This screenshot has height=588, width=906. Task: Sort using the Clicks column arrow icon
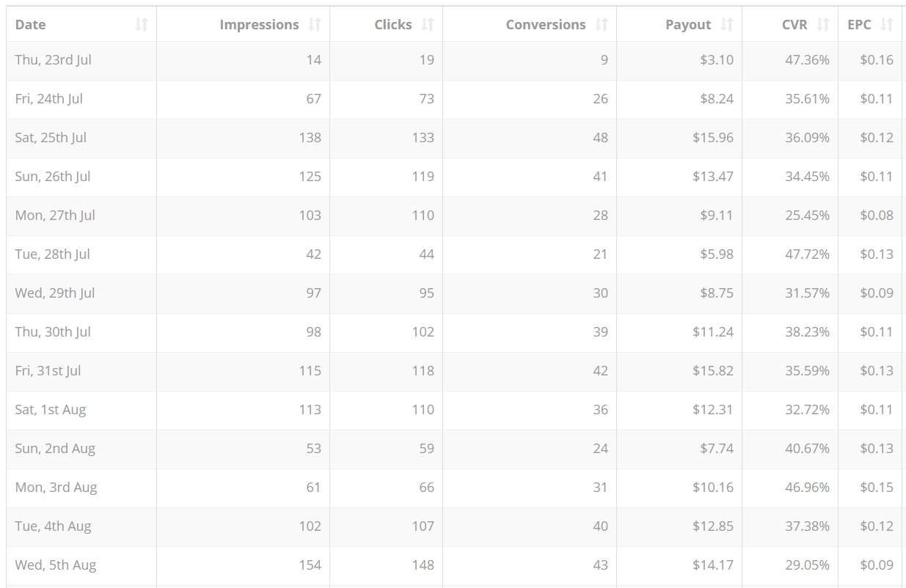click(428, 25)
